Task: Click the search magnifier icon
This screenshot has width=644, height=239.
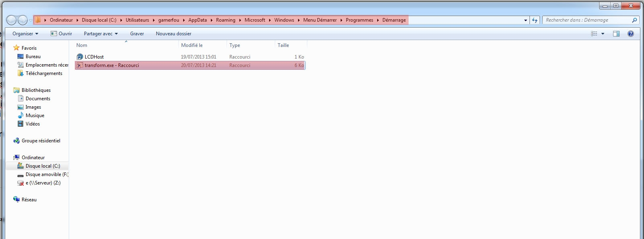Action: 634,20
